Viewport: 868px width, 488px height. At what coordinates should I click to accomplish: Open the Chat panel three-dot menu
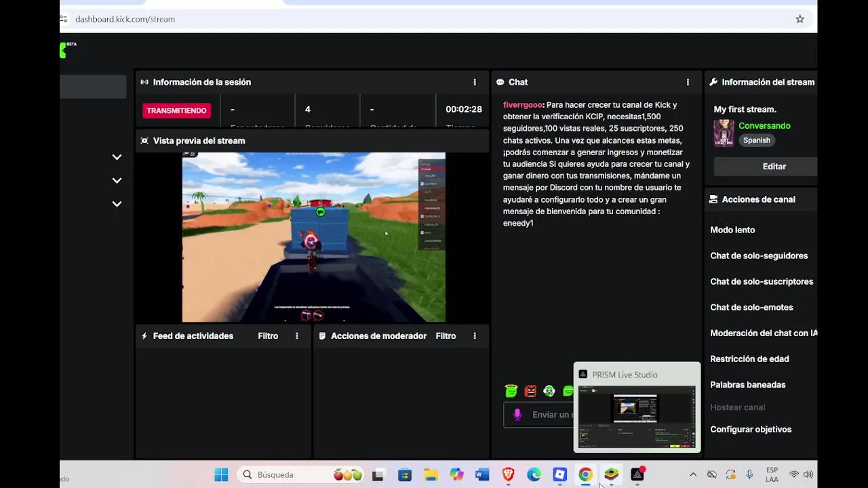point(688,82)
